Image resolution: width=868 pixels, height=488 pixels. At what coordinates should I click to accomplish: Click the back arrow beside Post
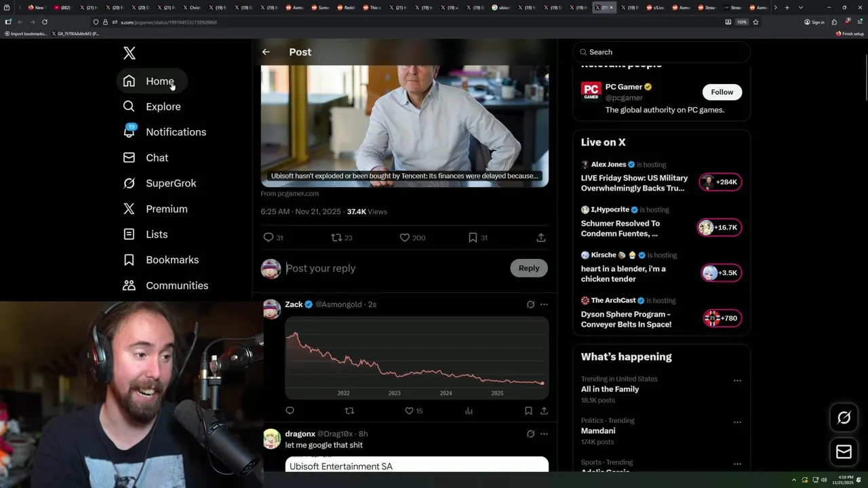pos(266,52)
